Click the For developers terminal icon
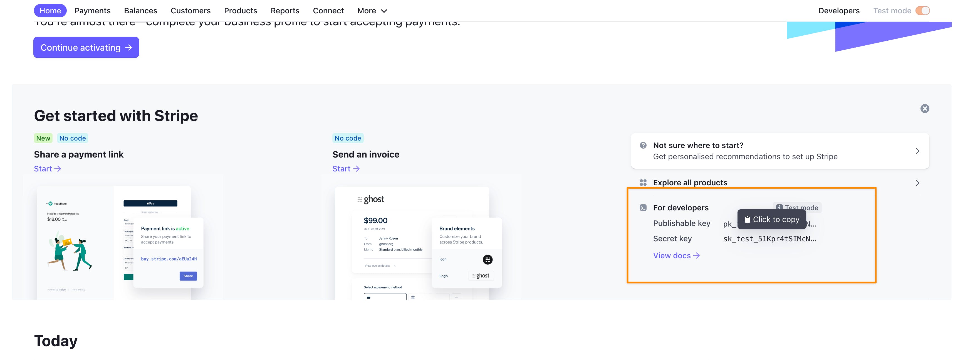This screenshot has width=980, height=364. pyautogui.click(x=643, y=208)
